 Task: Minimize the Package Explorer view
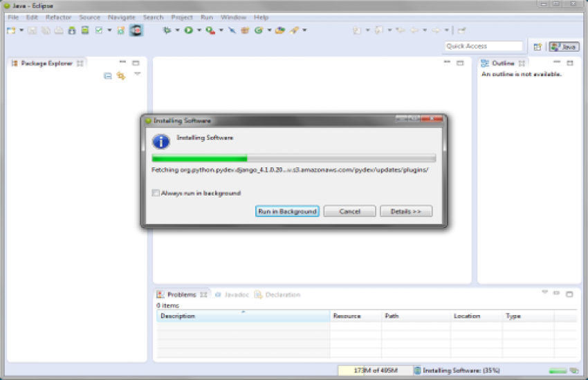click(122, 62)
